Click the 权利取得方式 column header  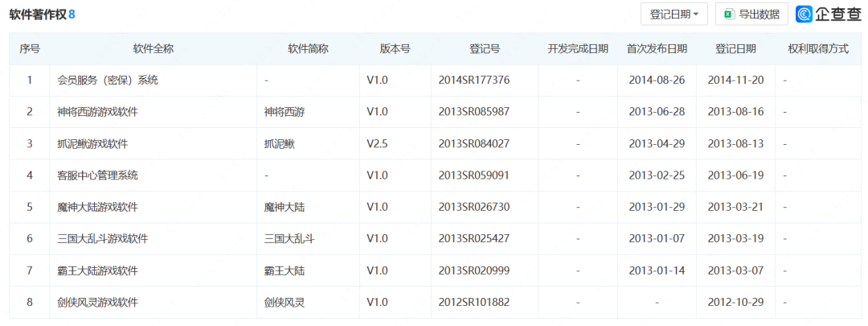(x=818, y=49)
